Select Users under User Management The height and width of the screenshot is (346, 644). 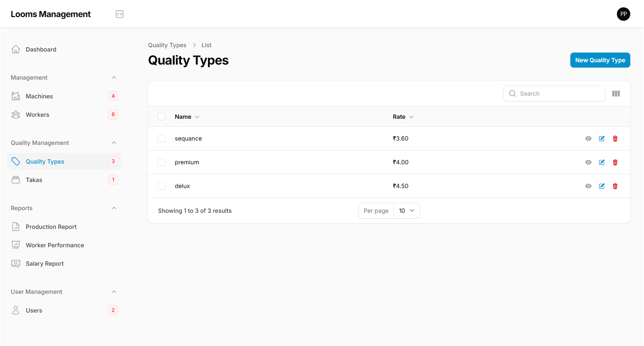click(34, 310)
